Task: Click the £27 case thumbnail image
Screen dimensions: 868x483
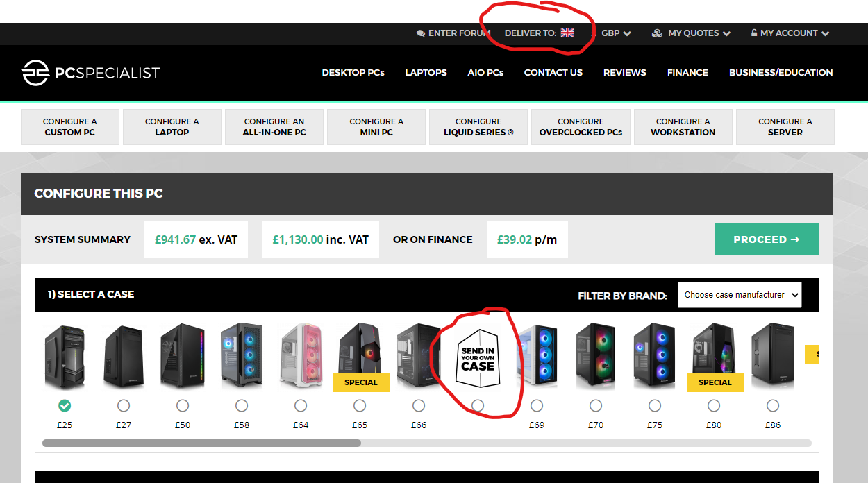Action: [124, 357]
